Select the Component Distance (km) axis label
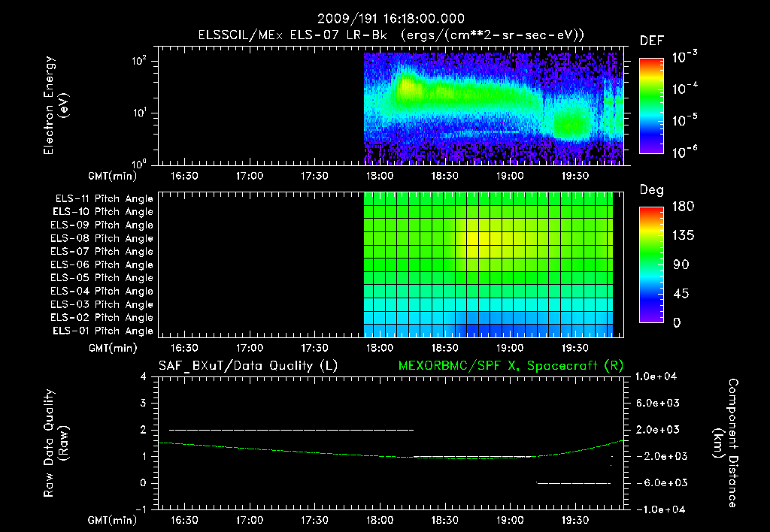This screenshot has width=770, height=532. pyautogui.click(x=726, y=443)
